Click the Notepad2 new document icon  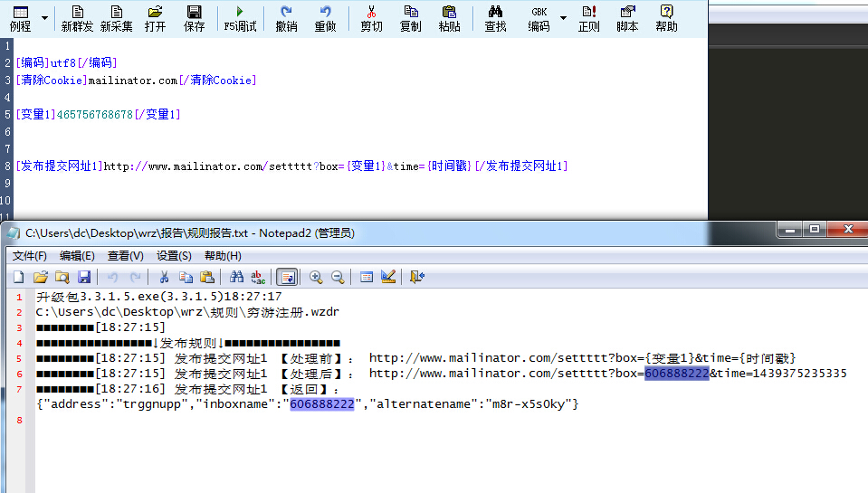coord(19,277)
